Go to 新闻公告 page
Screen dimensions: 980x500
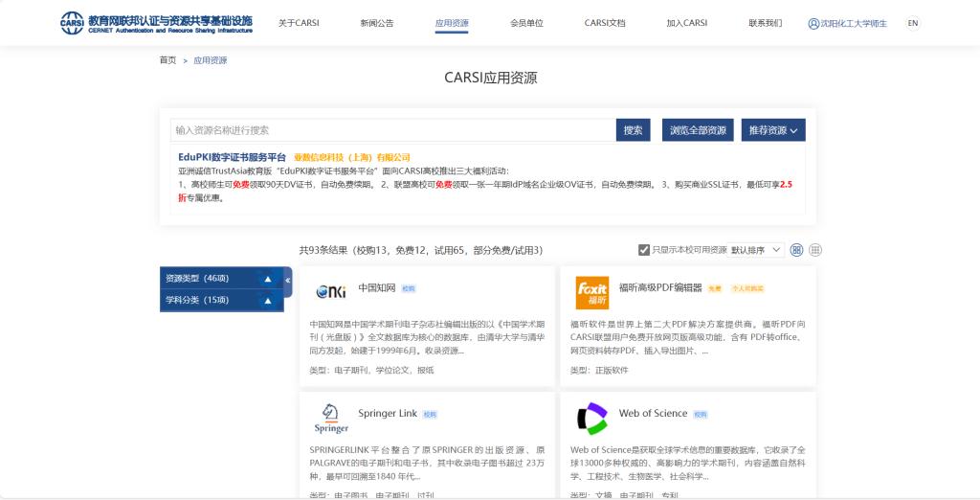coord(377,23)
